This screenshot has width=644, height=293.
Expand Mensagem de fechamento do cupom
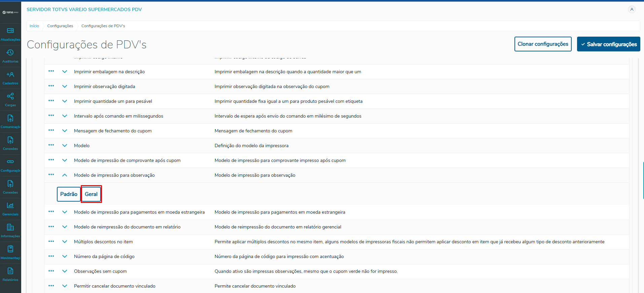click(65, 131)
